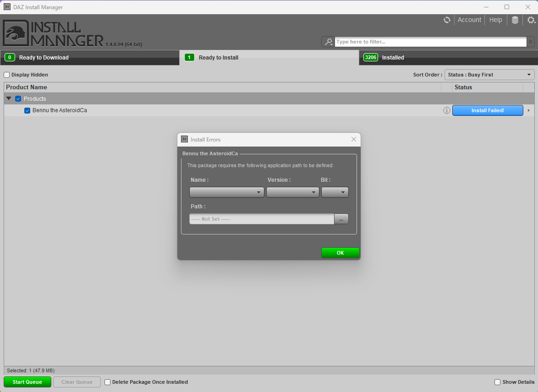Open the Help menu
The height and width of the screenshot is (392, 538).
495,20
